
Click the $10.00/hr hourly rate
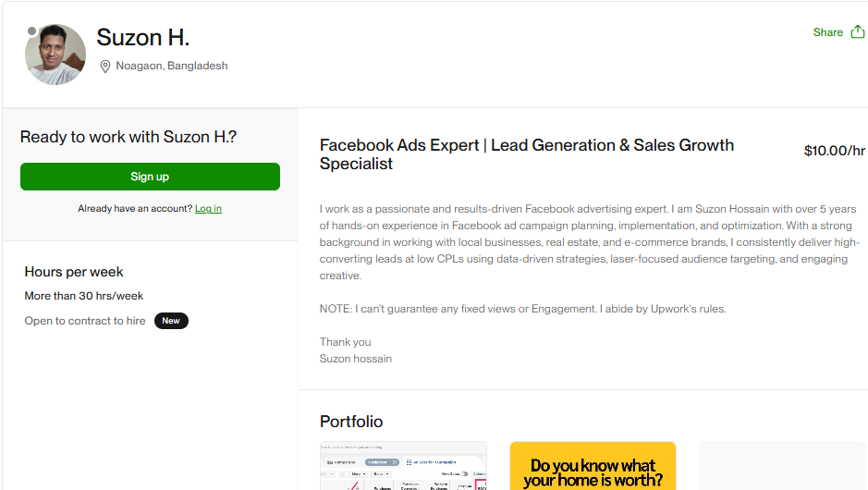[x=834, y=151]
